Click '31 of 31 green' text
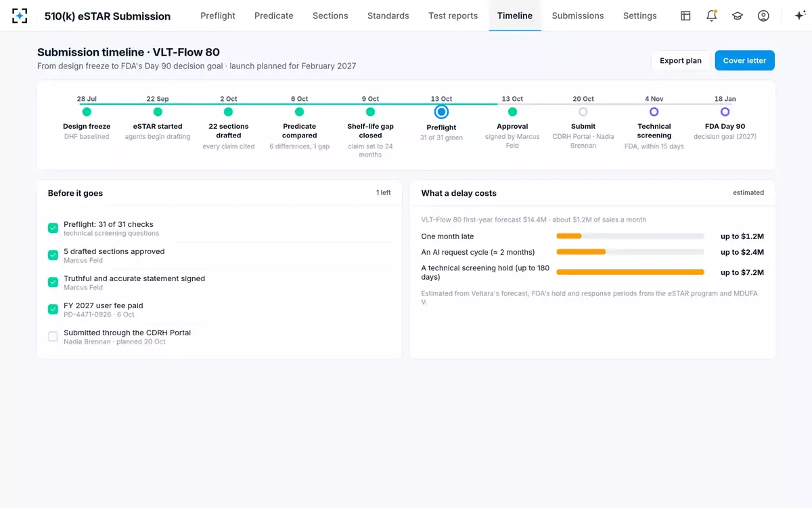Screen dimensions: 812x508 click(441, 137)
